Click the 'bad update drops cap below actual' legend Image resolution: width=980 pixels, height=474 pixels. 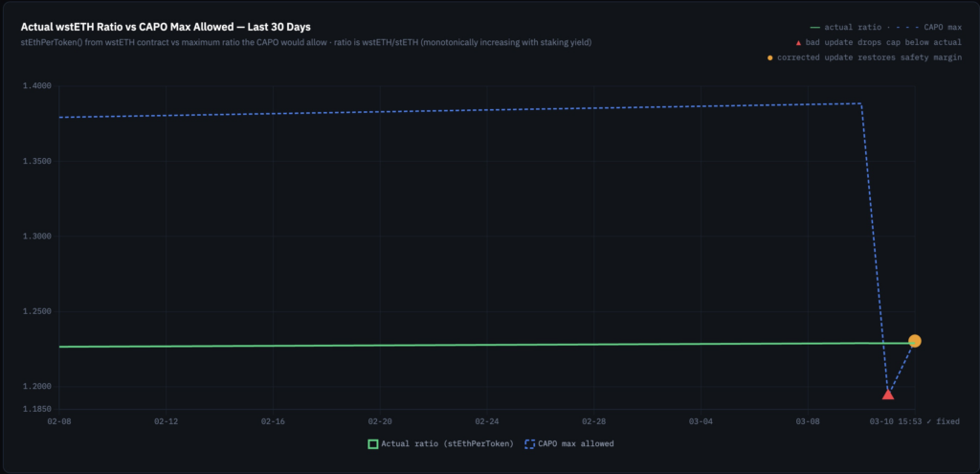883,42
